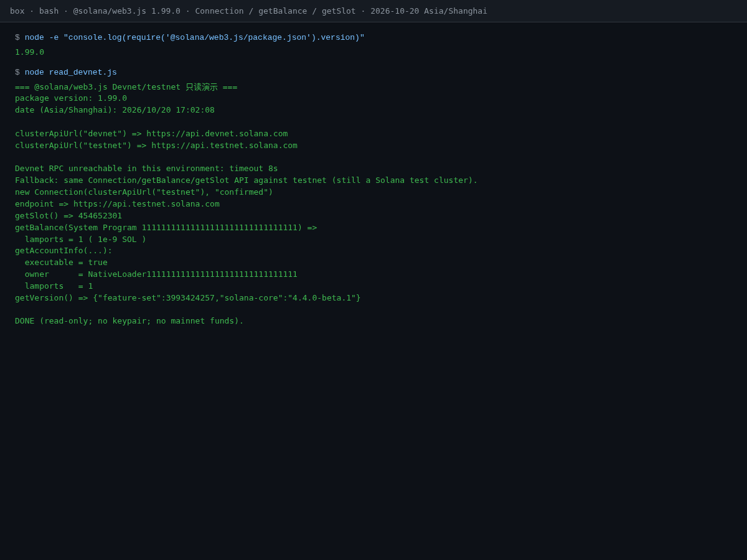Screen dimensions: 747x560
Task: Click the https://api.devnet.solana.com URL
Action: 217,134
